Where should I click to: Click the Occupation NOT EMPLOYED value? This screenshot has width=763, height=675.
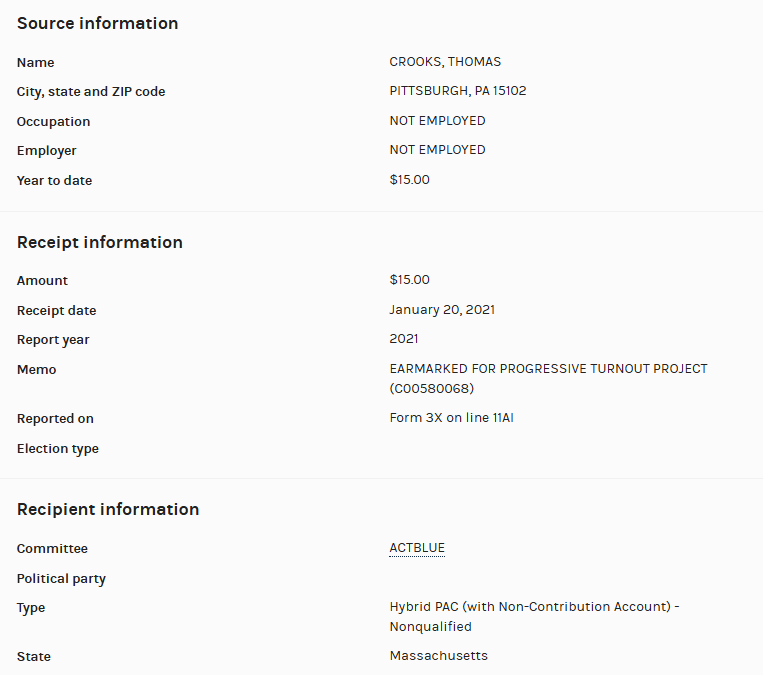pyautogui.click(x=437, y=121)
